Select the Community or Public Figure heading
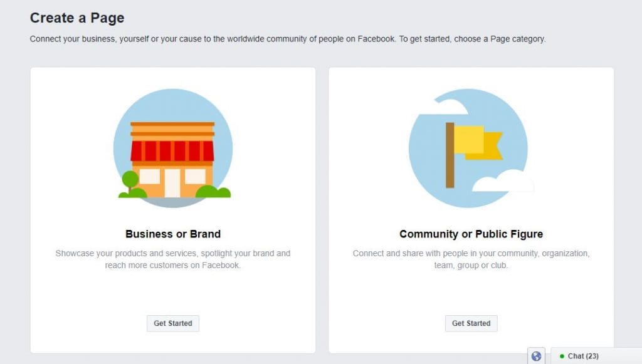The height and width of the screenshot is (364, 642). (471, 234)
